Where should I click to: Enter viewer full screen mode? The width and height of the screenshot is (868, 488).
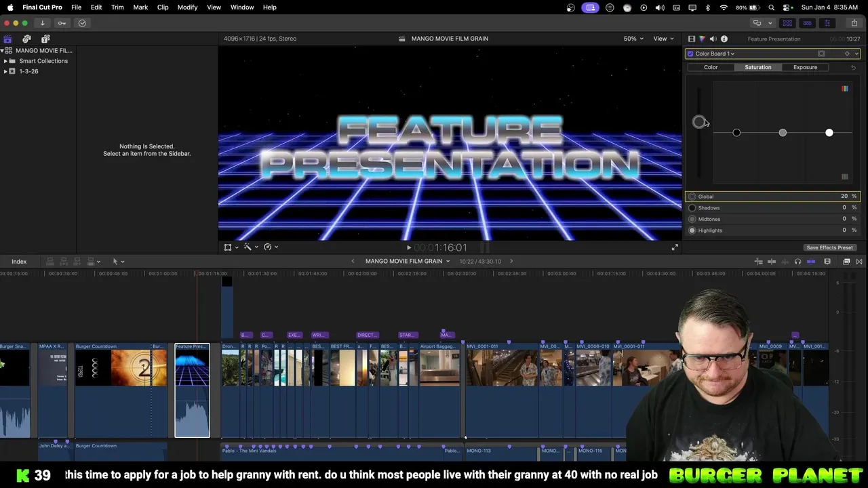coord(675,248)
